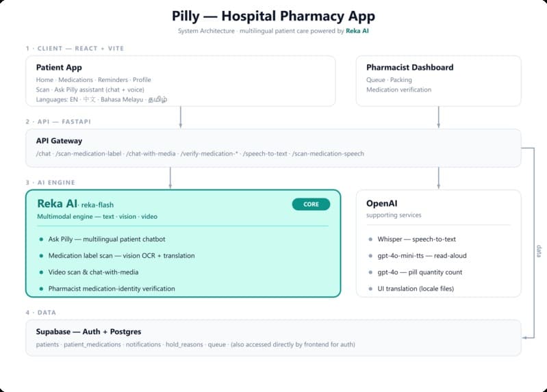Click the Pilly Hospital Pharmacy App title
Viewport: 547px width, 392px height.
point(274,16)
